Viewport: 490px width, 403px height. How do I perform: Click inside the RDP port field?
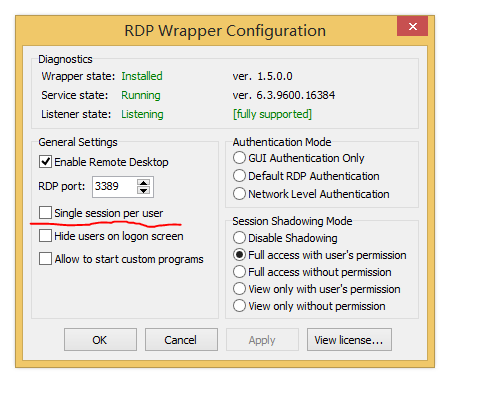[x=114, y=186]
